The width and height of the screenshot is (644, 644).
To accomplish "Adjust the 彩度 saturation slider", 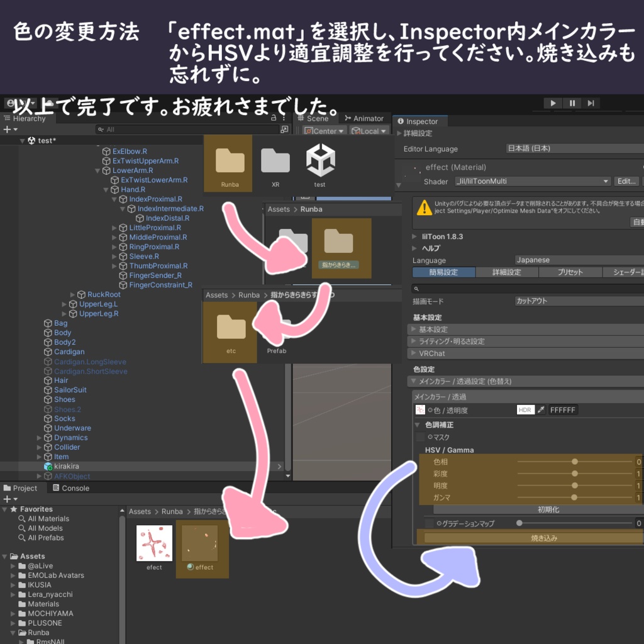I will click(575, 473).
